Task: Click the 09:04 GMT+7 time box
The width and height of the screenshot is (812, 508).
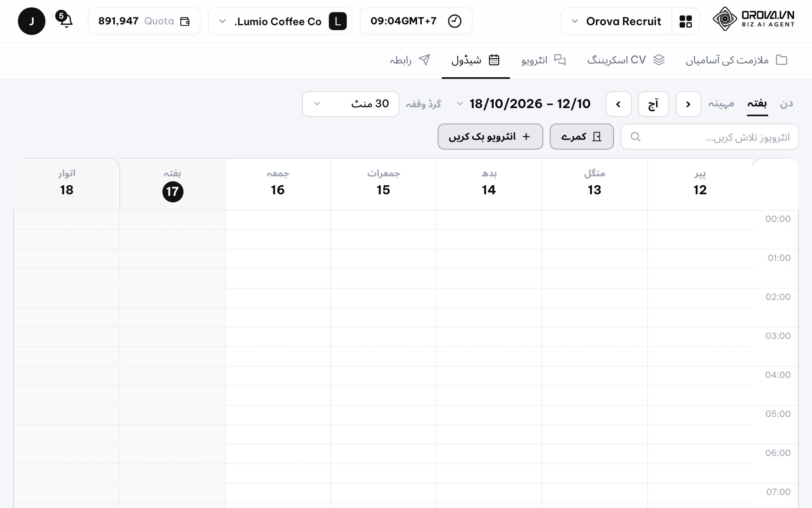Action: [x=416, y=21]
